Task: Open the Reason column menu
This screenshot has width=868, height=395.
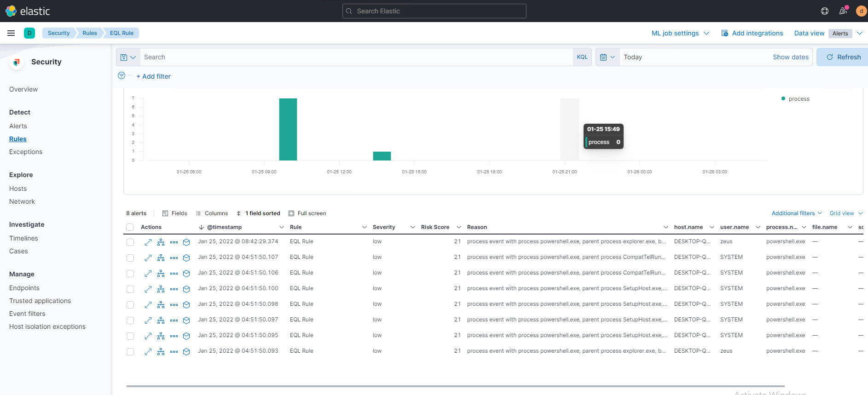Action: pyautogui.click(x=666, y=227)
